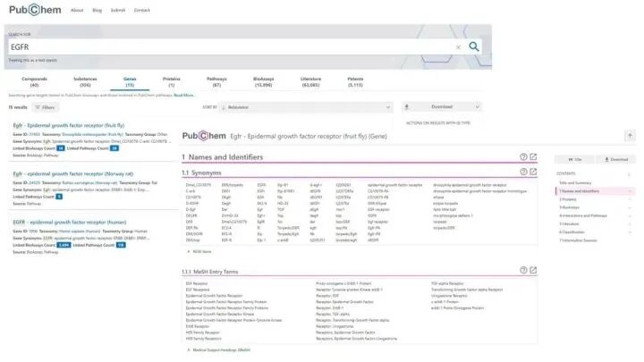The image size is (644, 362).
Task: Switch to the Patents tab
Action: point(355,81)
